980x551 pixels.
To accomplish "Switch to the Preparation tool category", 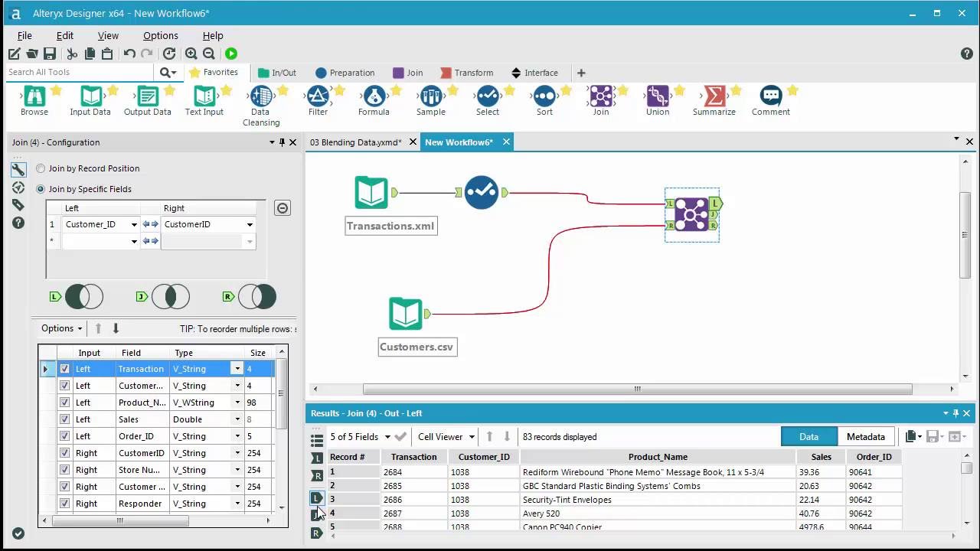I will point(345,73).
